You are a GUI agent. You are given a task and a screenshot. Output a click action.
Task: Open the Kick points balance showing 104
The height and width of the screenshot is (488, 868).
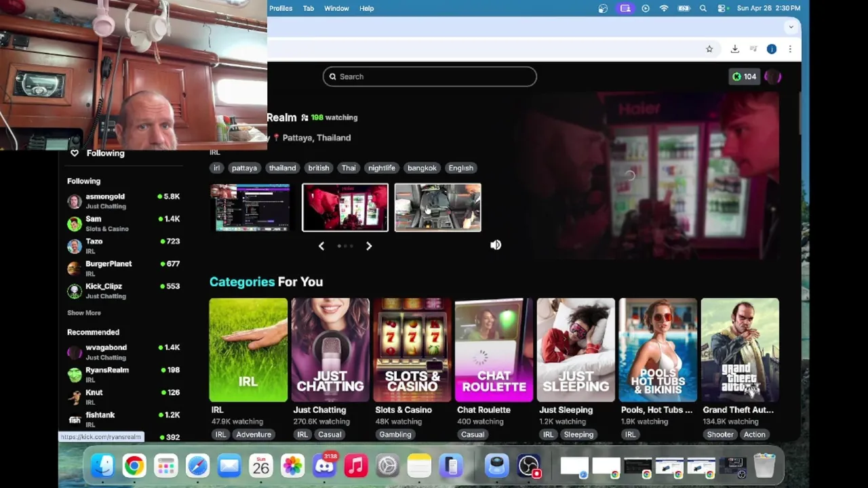click(x=744, y=77)
